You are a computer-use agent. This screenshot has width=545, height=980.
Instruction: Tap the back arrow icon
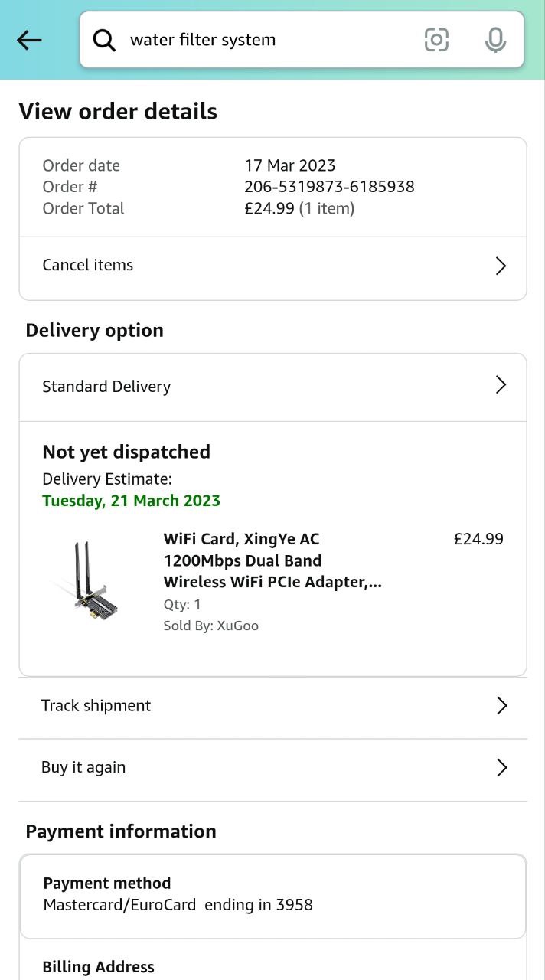[x=29, y=40]
